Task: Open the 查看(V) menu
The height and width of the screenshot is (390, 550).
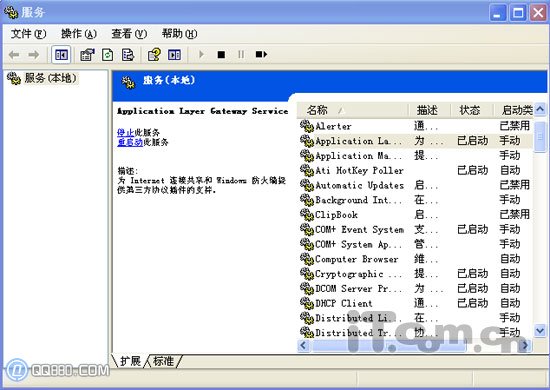Action: (x=129, y=34)
